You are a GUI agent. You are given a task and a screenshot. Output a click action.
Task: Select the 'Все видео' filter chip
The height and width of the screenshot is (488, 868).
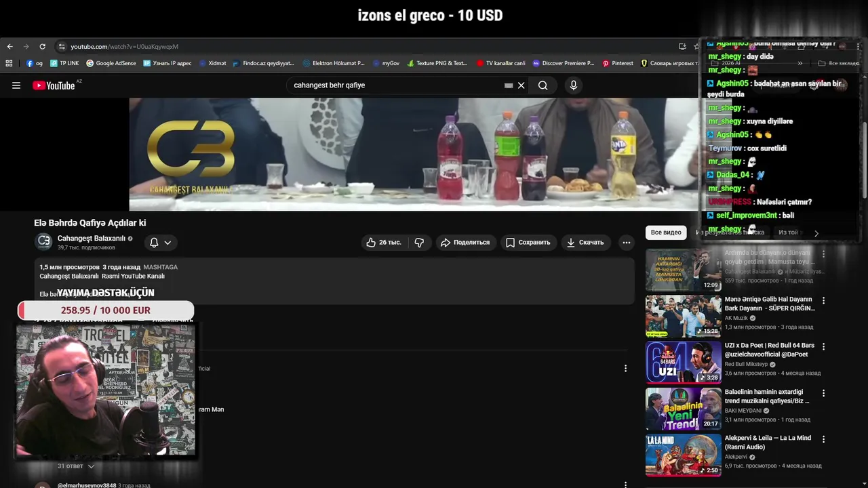(666, 232)
